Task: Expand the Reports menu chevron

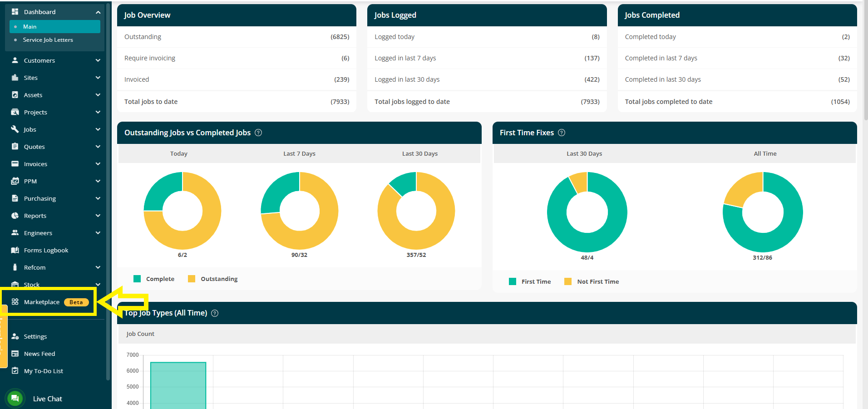Action: 98,216
